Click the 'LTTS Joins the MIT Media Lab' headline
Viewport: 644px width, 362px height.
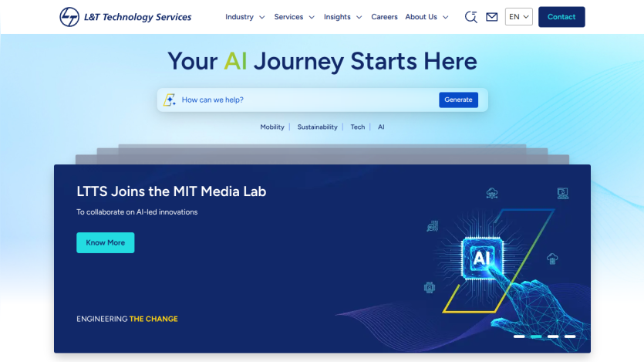click(171, 191)
